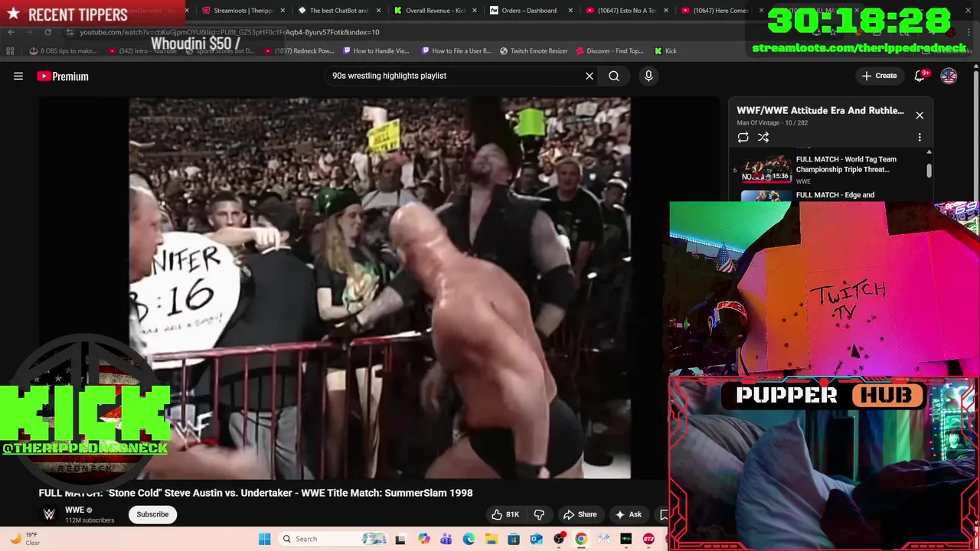Go to YouTube Premium home logo
The height and width of the screenshot is (551, 980).
63,76
